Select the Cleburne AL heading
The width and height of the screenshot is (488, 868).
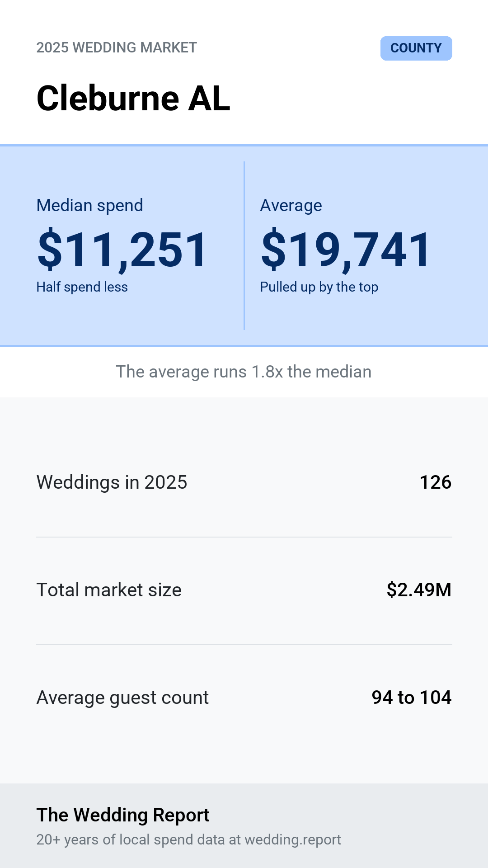[133, 98]
